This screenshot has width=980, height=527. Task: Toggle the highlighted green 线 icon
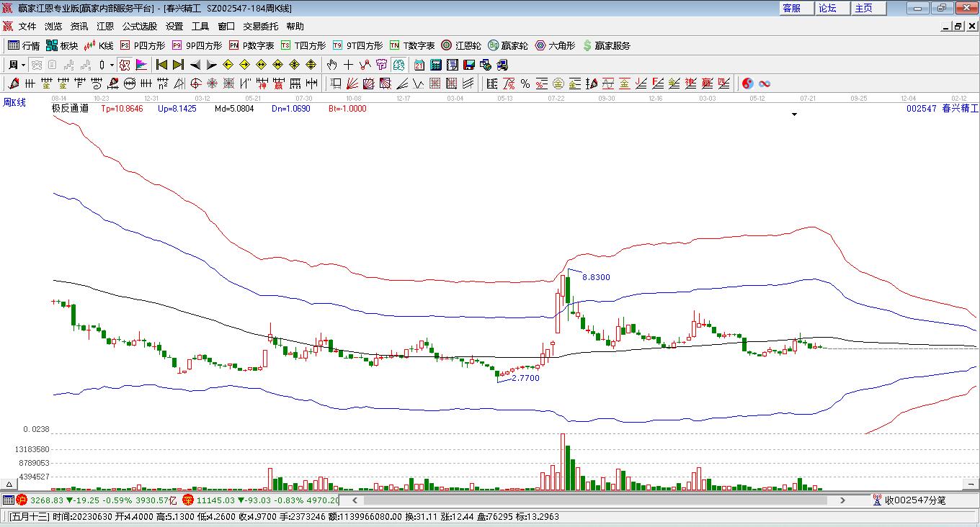pos(397,65)
